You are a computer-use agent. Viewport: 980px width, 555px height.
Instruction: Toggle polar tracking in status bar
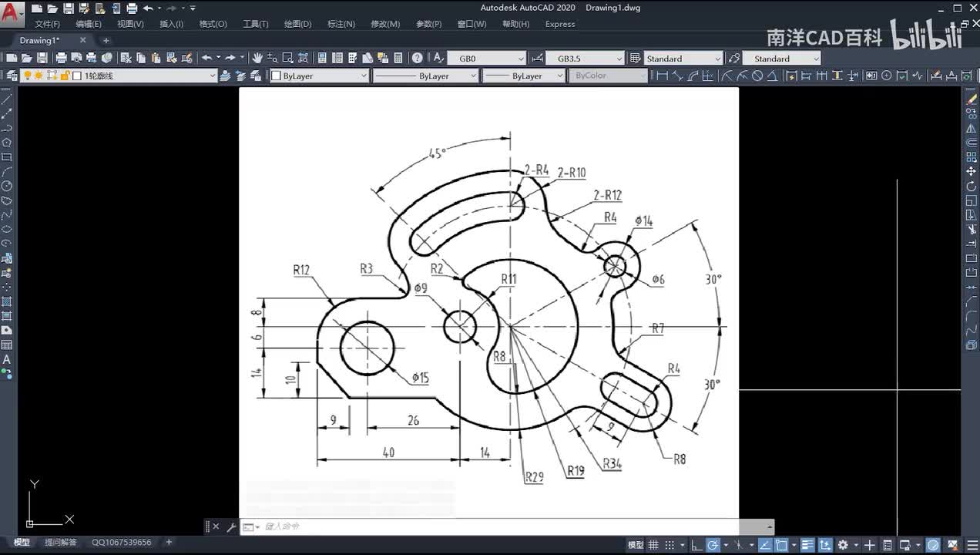click(x=713, y=545)
